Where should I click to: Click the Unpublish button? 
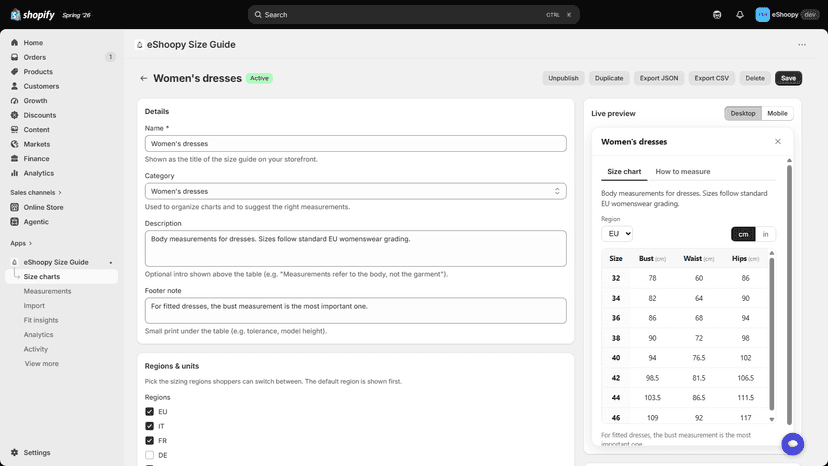click(x=563, y=78)
